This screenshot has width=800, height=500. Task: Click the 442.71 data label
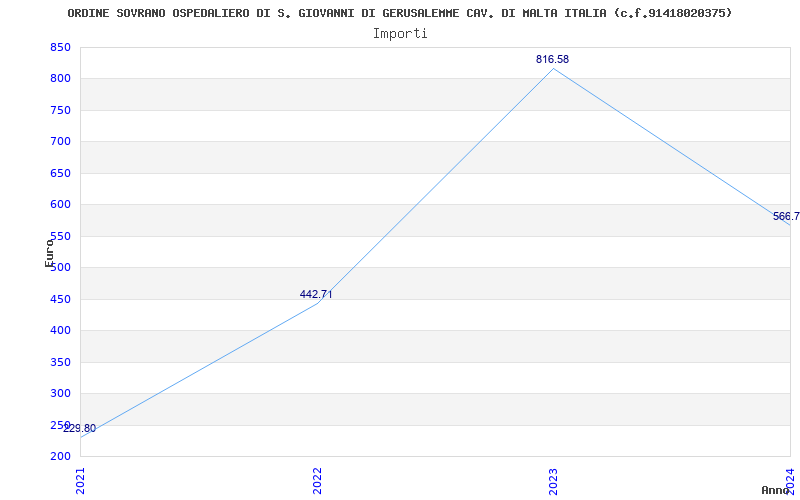click(x=316, y=294)
